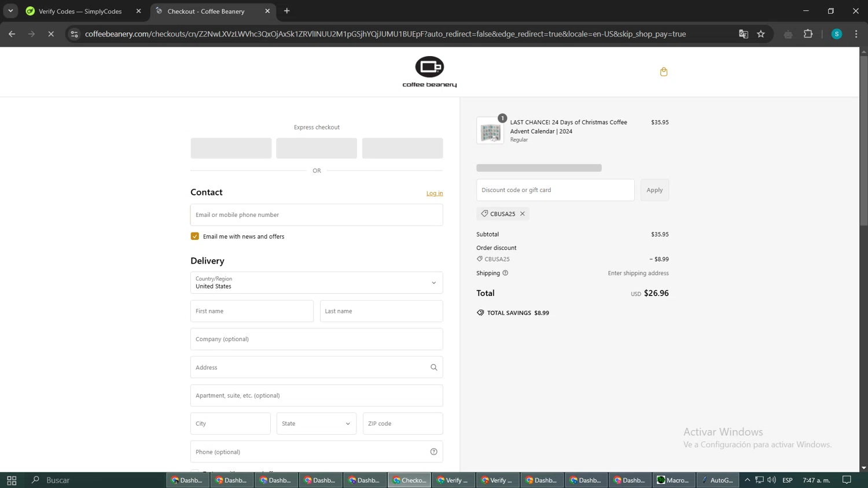Go back to the previous page
The height and width of the screenshot is (488, 868).
(12, 34)
